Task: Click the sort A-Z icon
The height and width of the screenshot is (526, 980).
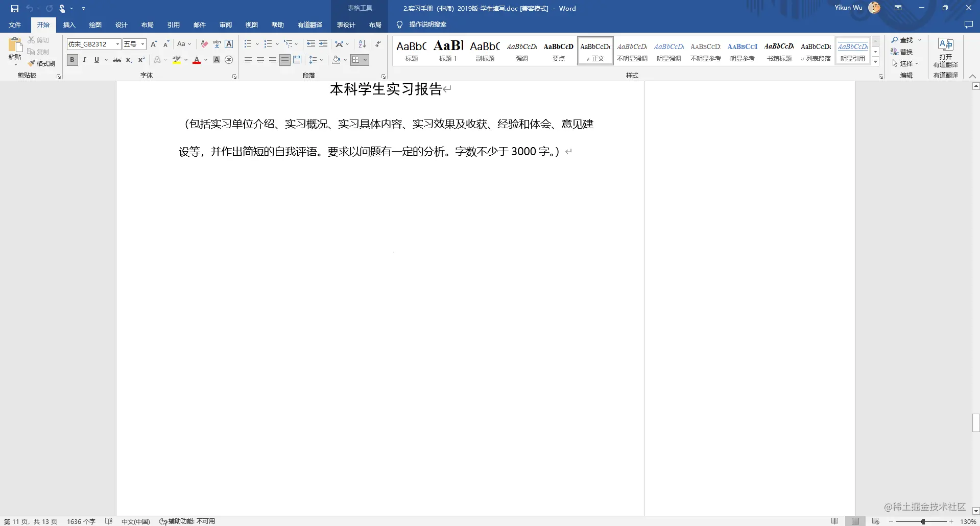Action: click(x=362, y=44)
